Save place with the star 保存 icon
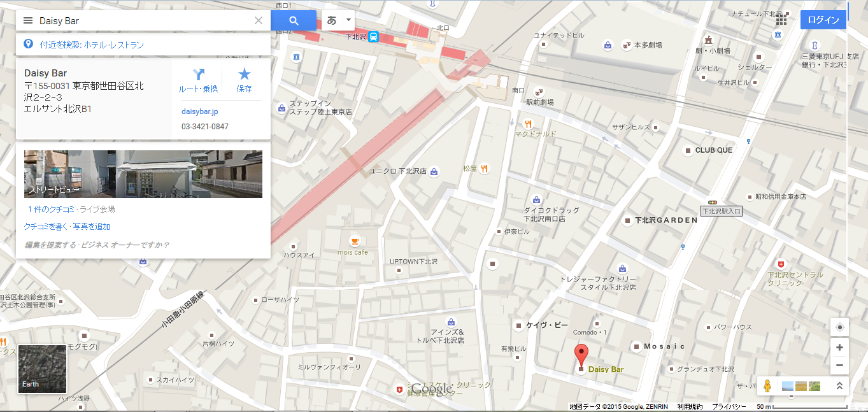 (244, 81)
